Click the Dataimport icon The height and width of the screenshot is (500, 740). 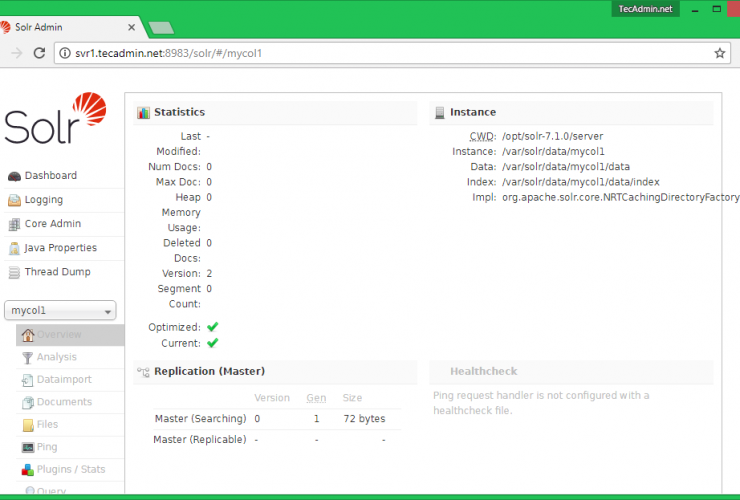(28, 380)
